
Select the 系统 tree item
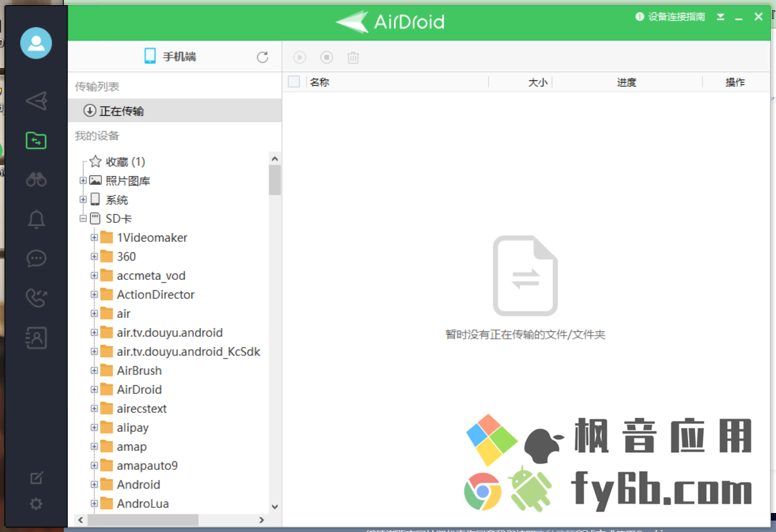pos(117,200)
